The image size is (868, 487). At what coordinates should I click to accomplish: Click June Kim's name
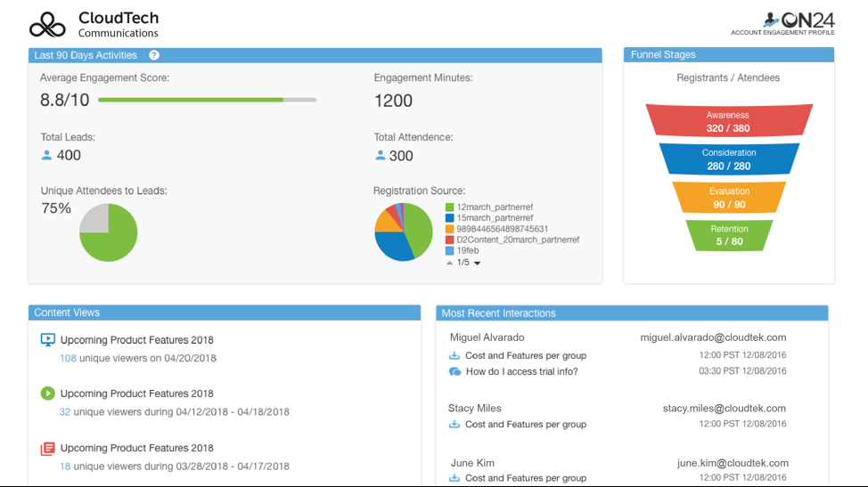pyautogui.click(x=472, y=463)
